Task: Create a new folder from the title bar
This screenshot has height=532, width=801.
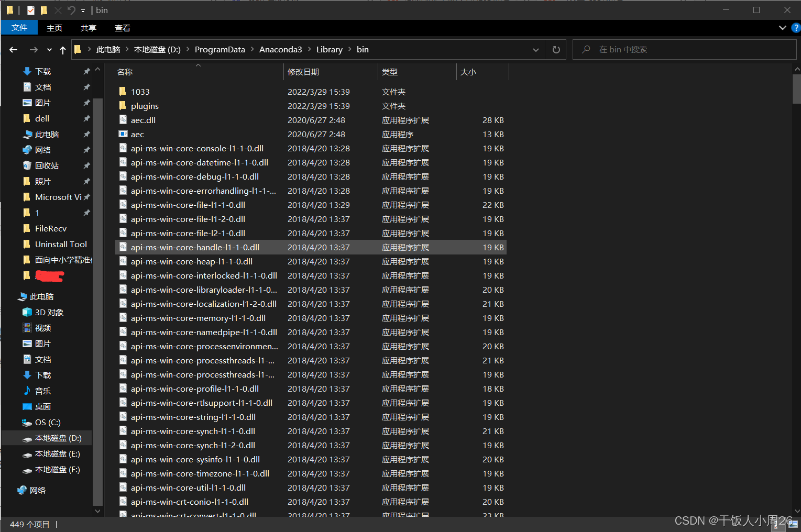Action: click(44, 10)
